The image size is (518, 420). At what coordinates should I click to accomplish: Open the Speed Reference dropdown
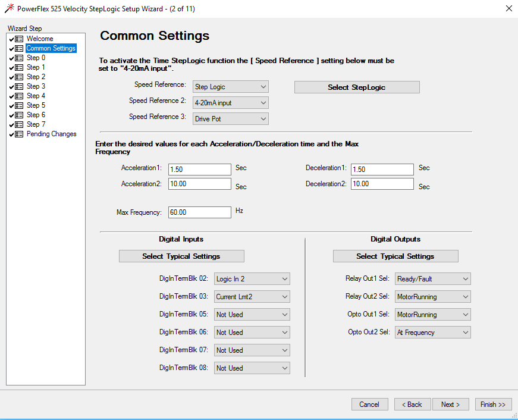pyautogui.click(x=231, y=87)
